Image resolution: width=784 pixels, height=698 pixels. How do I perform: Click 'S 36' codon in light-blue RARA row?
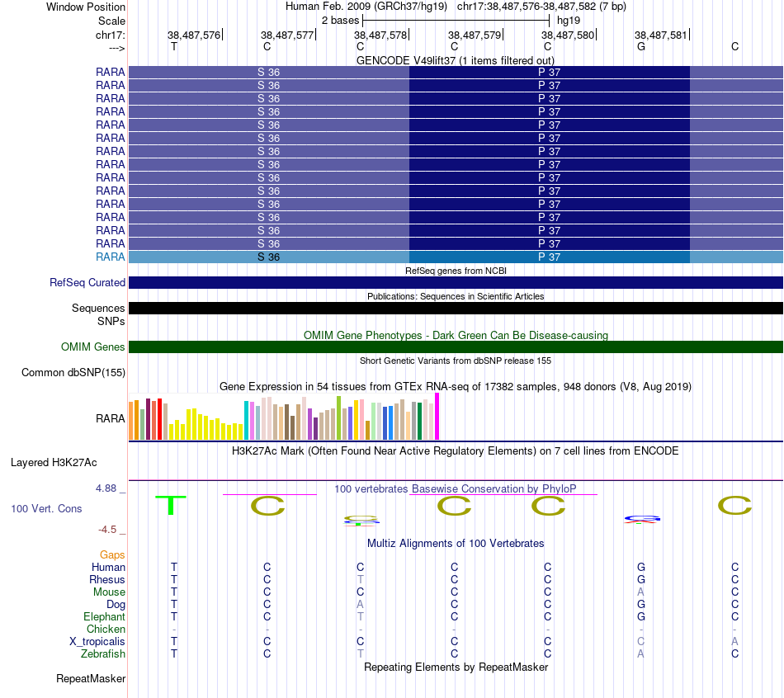coord(268,257)
